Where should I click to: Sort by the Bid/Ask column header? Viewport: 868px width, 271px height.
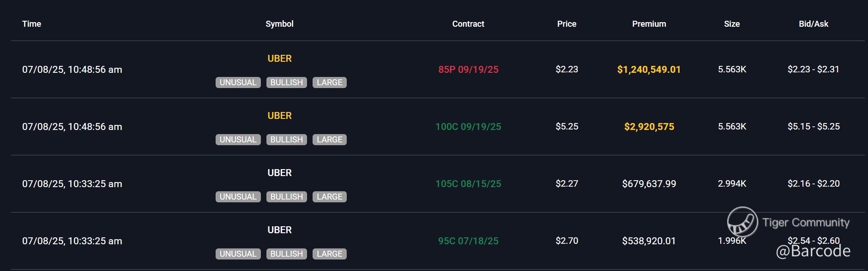[x=814, y=24]
